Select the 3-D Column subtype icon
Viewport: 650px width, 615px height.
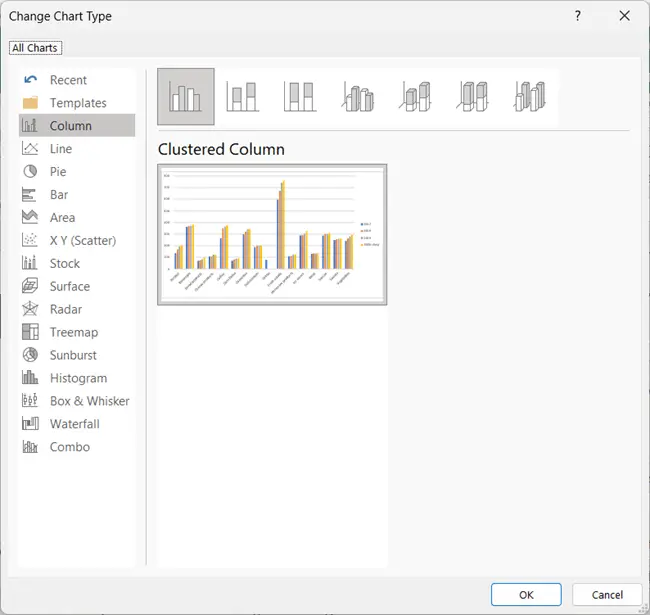tap(530, 97)
